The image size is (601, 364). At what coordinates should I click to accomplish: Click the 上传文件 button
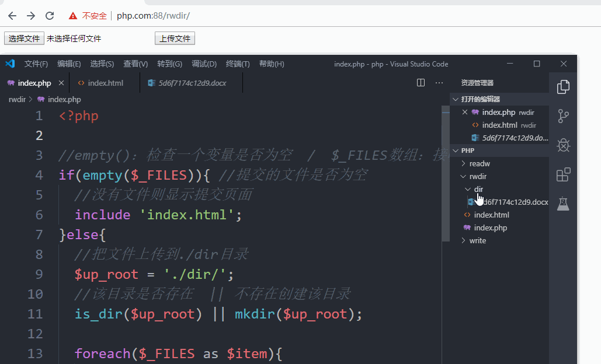click(x=174, y=38)
